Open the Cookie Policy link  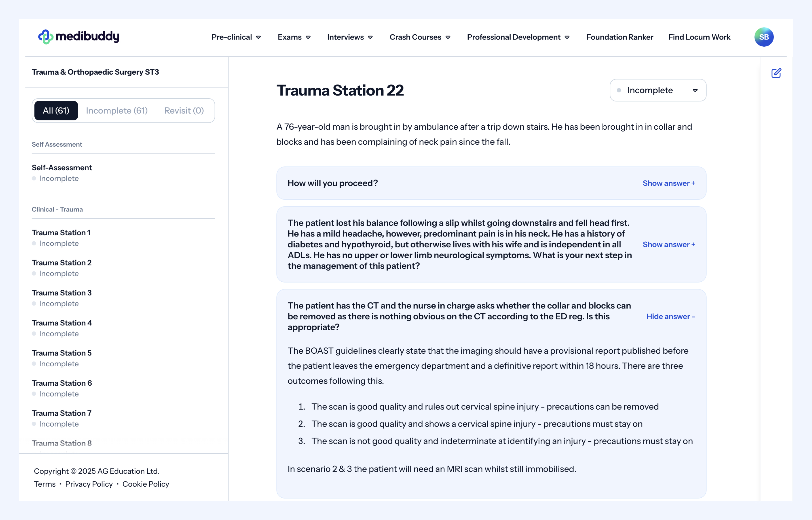(146, 484)
